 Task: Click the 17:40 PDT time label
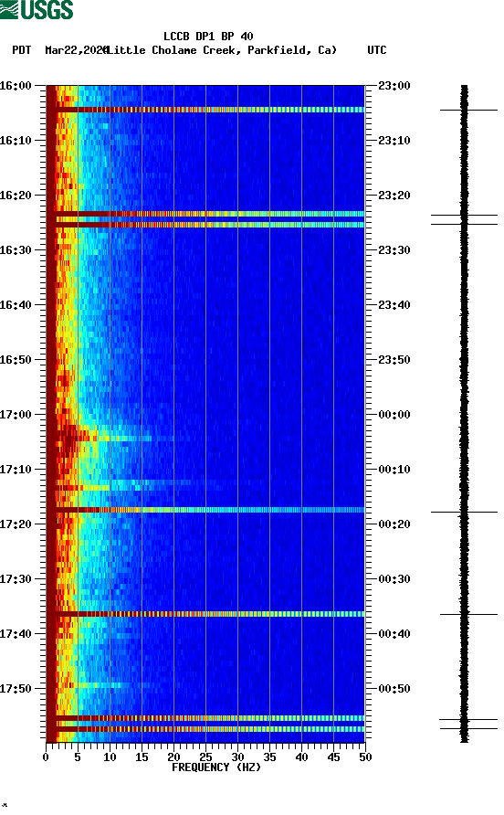click(16, 634)
